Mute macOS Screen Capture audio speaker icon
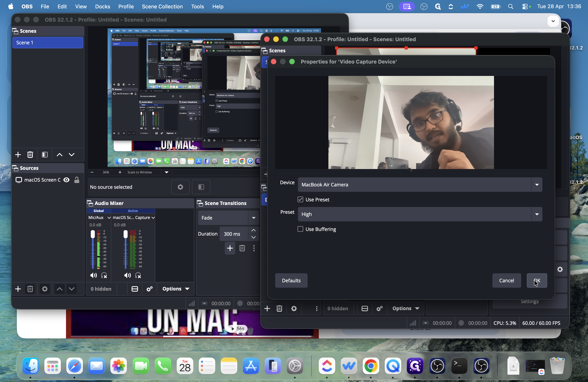Viewport: 588px width, 382px height. 127,275
